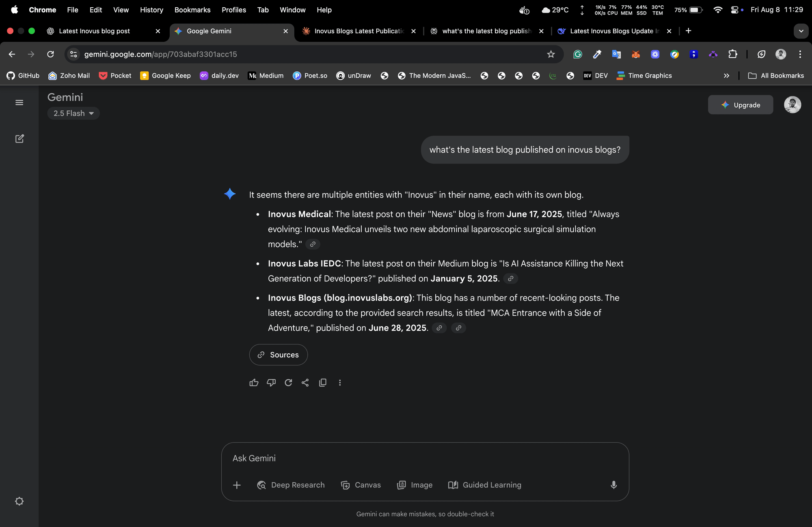
Task: Open the History menu in menu bar
Action: (x=151, y=10)
